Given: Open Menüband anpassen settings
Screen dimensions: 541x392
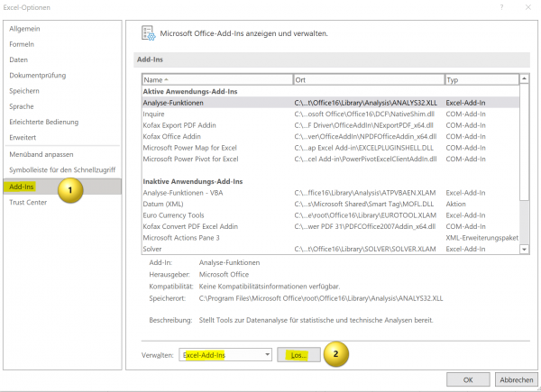Looking at the screenshot, I should coord(41,154).
